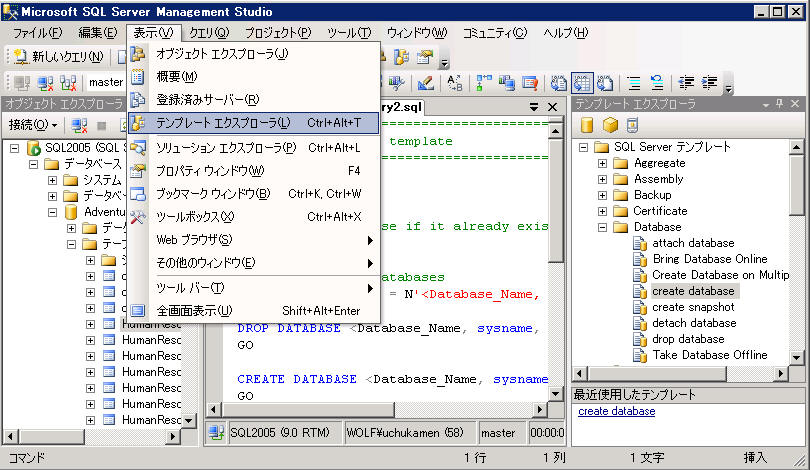Open the 接続(O) connect dropdown
The height and width of the screenshot is (470, 810).
click(33, 125)
